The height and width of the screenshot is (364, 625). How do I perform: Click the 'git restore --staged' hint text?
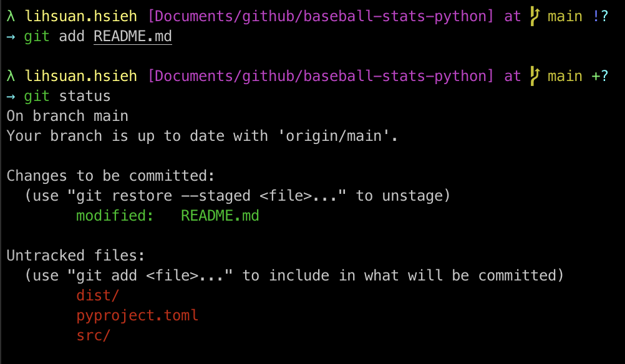point(163,196)
